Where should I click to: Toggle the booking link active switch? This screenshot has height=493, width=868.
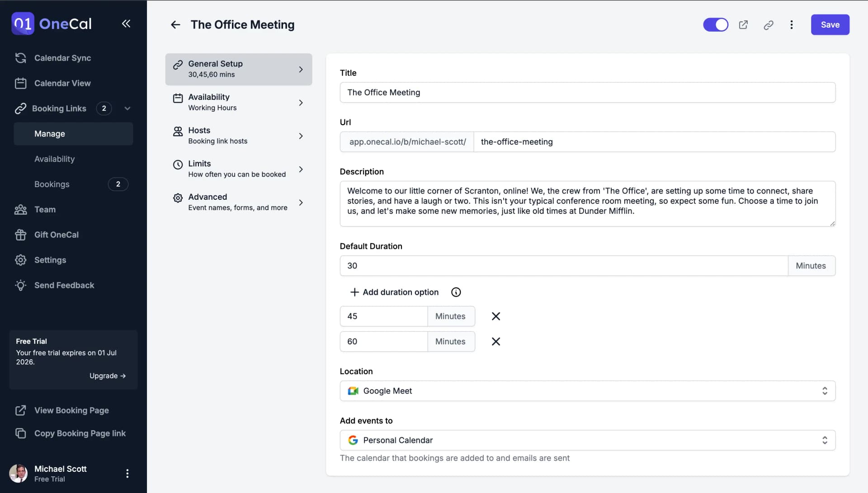[716, 25]
